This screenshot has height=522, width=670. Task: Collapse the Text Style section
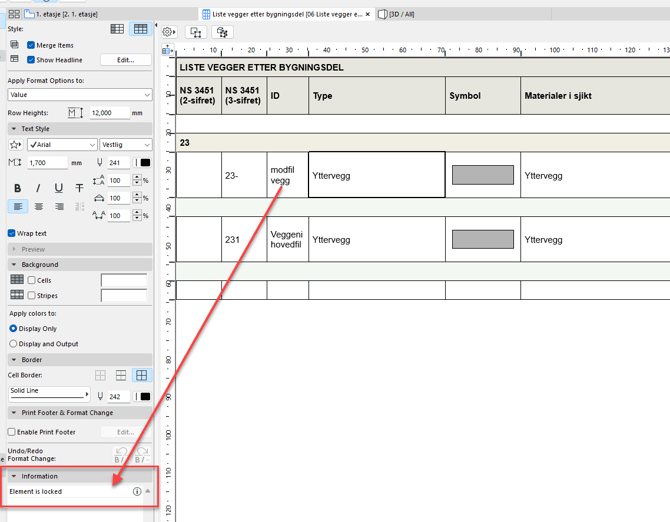tap(14, 129)
